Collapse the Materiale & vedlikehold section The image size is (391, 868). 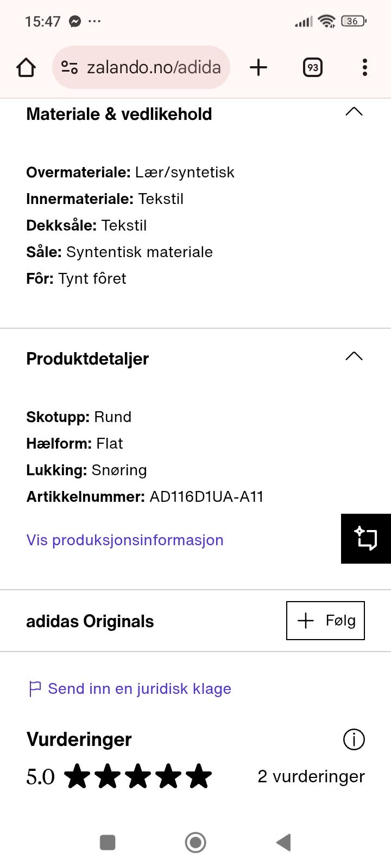[x=354, y=112]
